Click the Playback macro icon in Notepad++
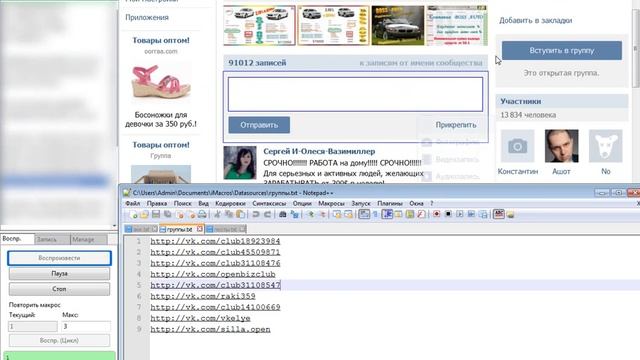640x360 pixels. [460, 214]
